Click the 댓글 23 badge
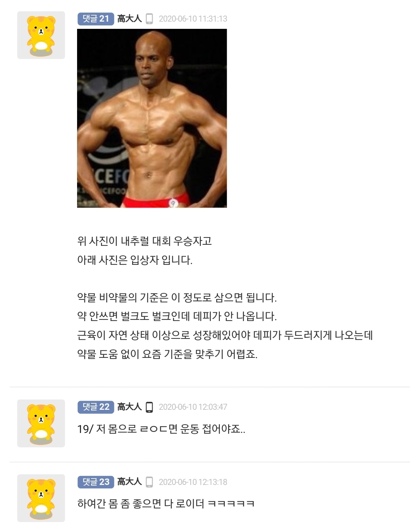The height and width of the screenshot is (532, 410). (96, 482)
